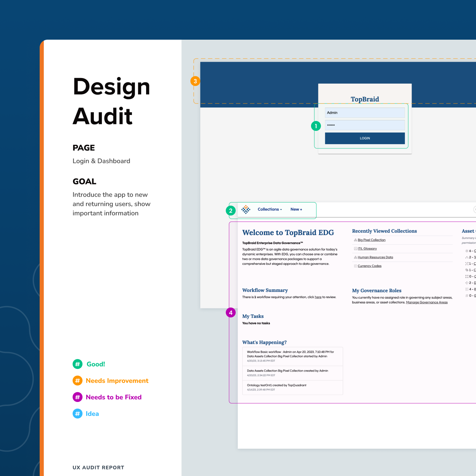The width and height of the screenshot is (476, 476).
Task: Click the cluster icon beside Human Resources Data
Action: click(355, 257)
